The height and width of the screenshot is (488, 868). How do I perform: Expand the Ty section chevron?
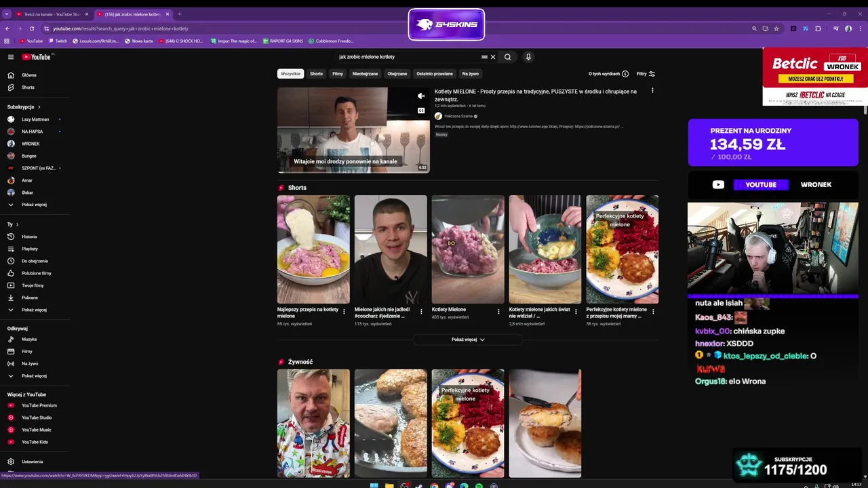point(18,224)
